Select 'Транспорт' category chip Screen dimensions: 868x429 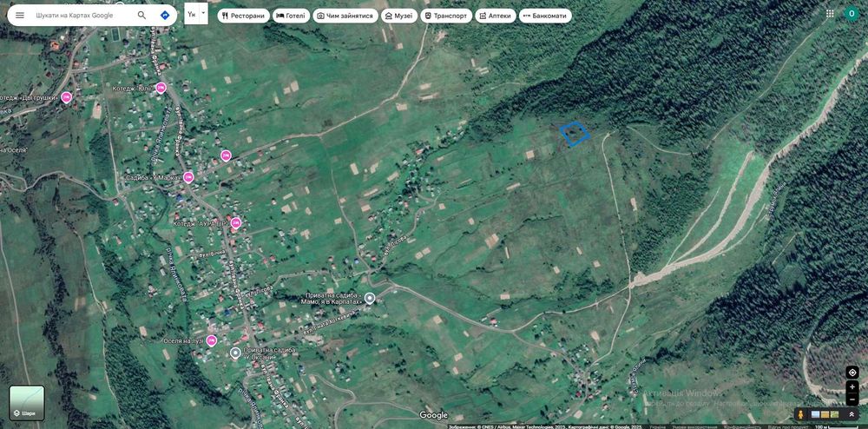click(446, 16)
